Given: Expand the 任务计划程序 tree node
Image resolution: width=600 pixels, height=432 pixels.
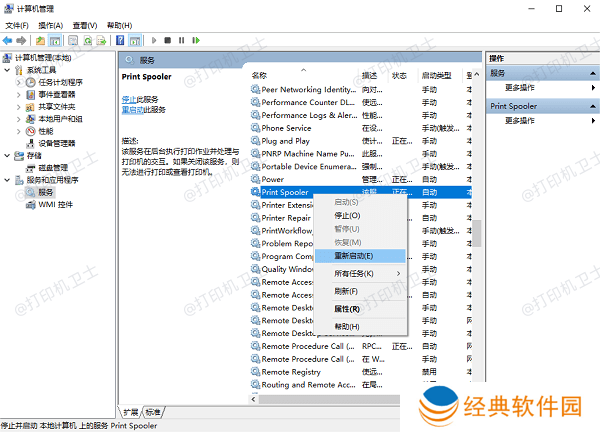Looking at the screenshot, I should [18, 82].
